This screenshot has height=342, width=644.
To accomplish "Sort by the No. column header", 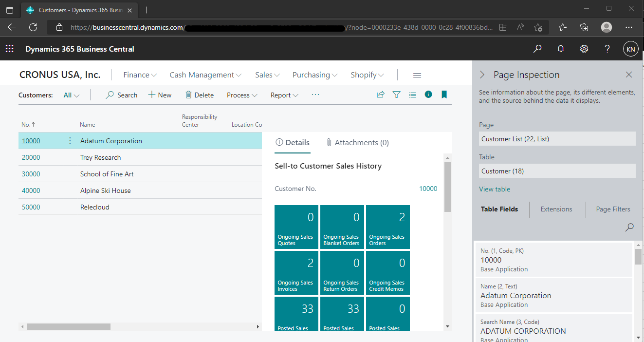I will (28, 125).
